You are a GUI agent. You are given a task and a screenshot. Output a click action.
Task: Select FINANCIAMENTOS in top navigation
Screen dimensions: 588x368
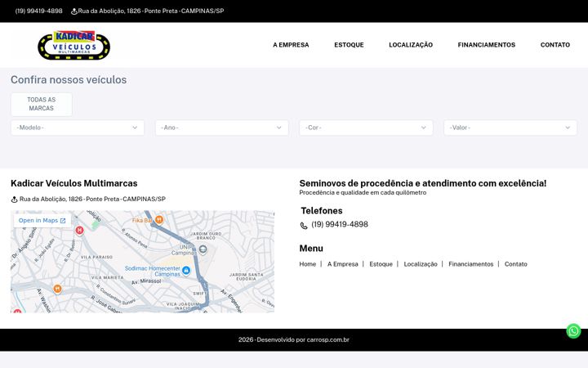[487, 45]
